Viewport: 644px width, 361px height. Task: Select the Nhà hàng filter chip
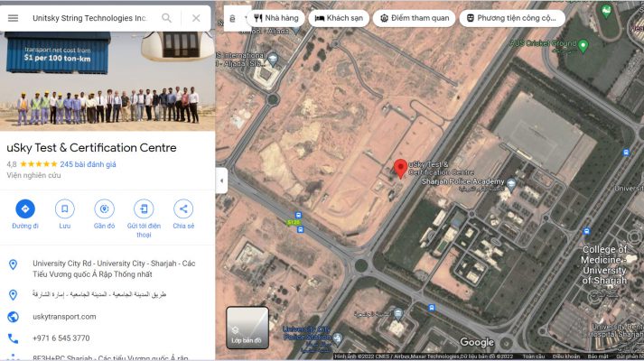coord(275,18)
